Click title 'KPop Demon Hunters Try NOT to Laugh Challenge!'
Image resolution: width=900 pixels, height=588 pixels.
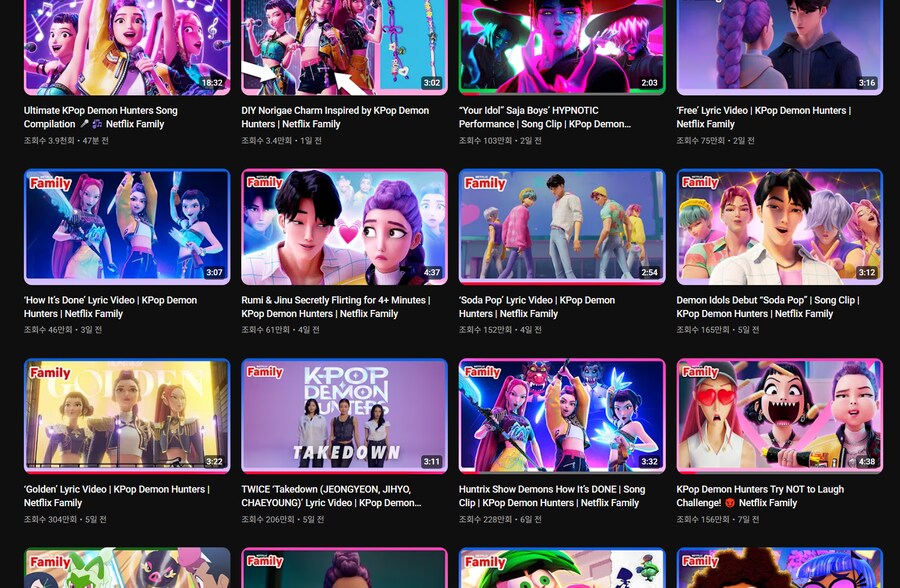coord(760,496)
